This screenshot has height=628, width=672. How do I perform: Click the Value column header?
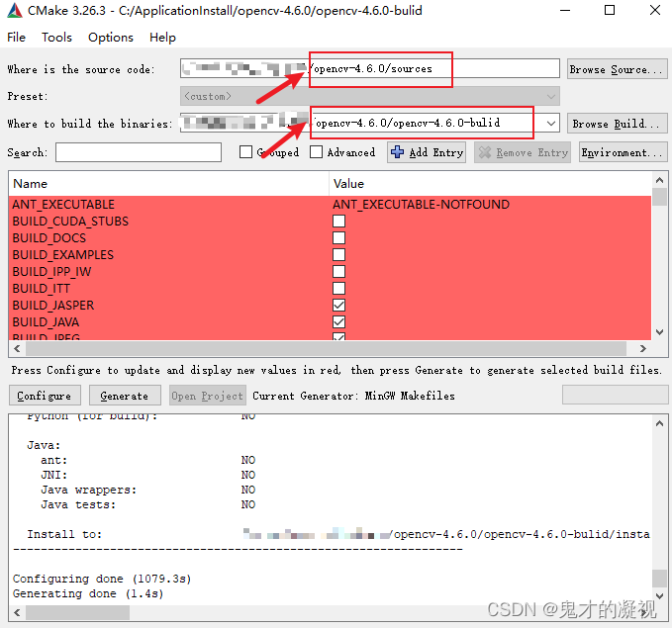pyautogui.click(x=490, y=184)
